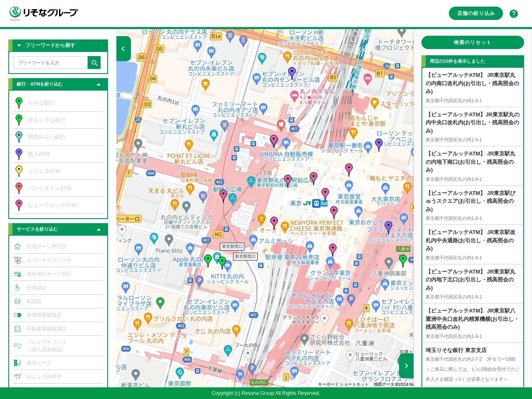The image size is (532, 399).
Task: Select プレミアオフィス service filter
Action: coord(58,346)
